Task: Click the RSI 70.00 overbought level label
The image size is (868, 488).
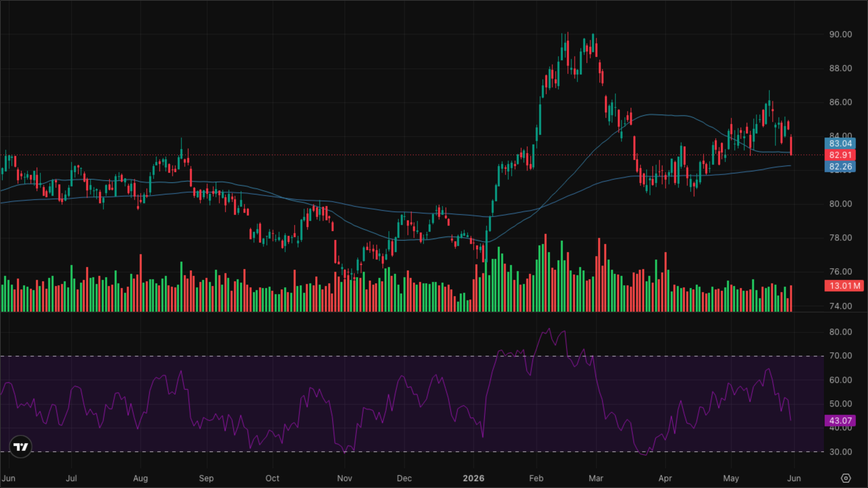Action: click(x=841, y=355)
